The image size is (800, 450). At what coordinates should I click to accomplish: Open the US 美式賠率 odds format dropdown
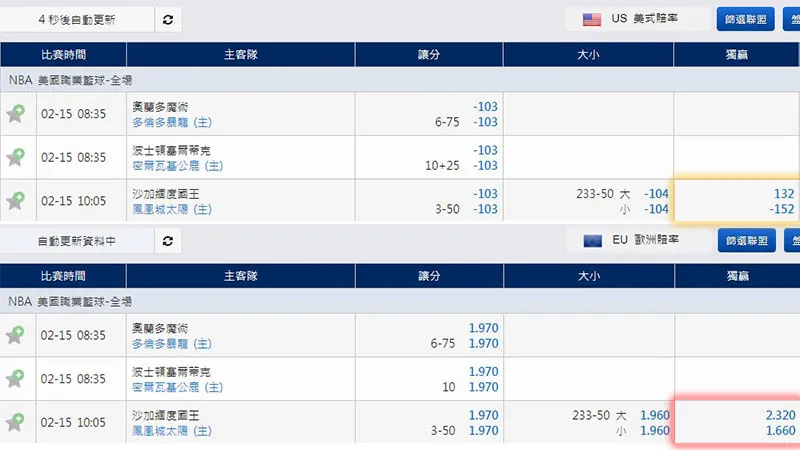coord(636,19)
